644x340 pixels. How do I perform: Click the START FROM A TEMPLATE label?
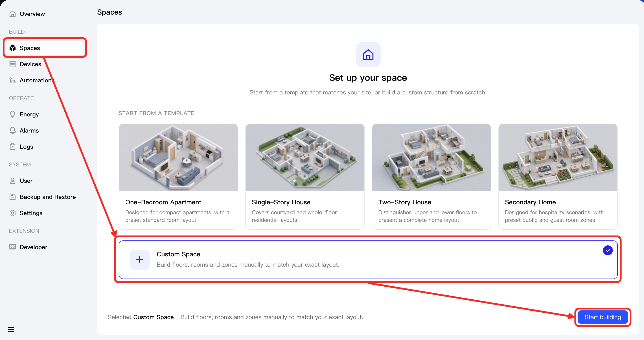tap(156, 113)
